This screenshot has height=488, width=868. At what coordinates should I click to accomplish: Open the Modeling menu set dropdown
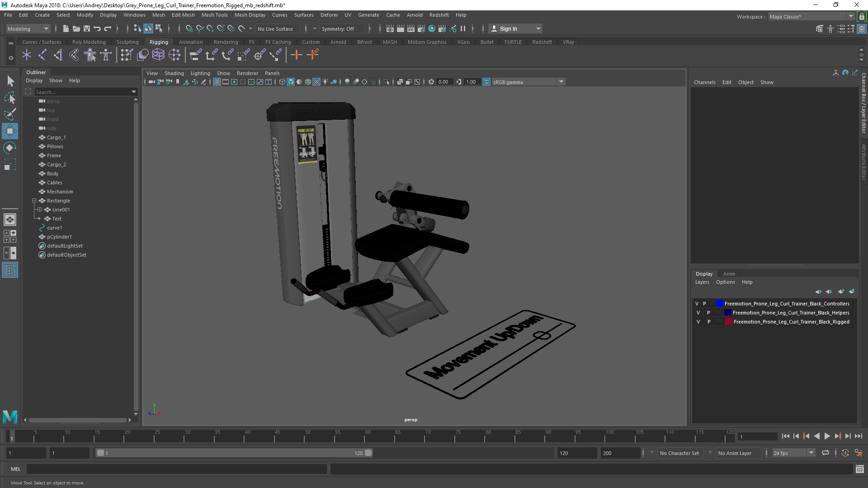28,28
